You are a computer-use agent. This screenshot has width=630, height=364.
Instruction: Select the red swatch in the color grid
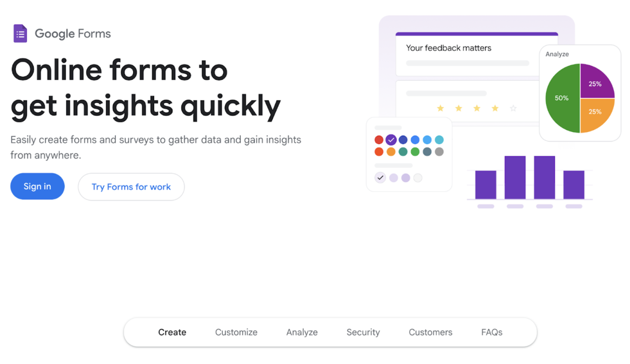point(379,139)
